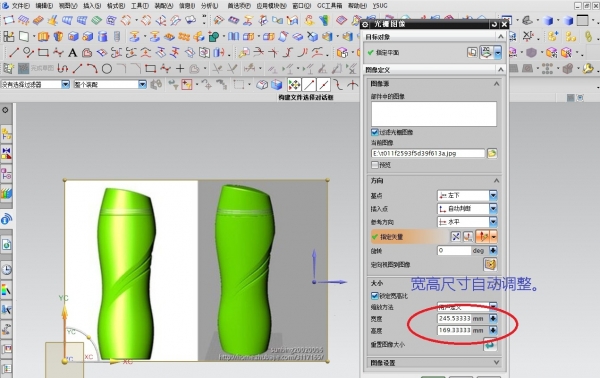Screen dimensions: 600x378
Task: Collapse the image table subsection
Action: [496, 83]
